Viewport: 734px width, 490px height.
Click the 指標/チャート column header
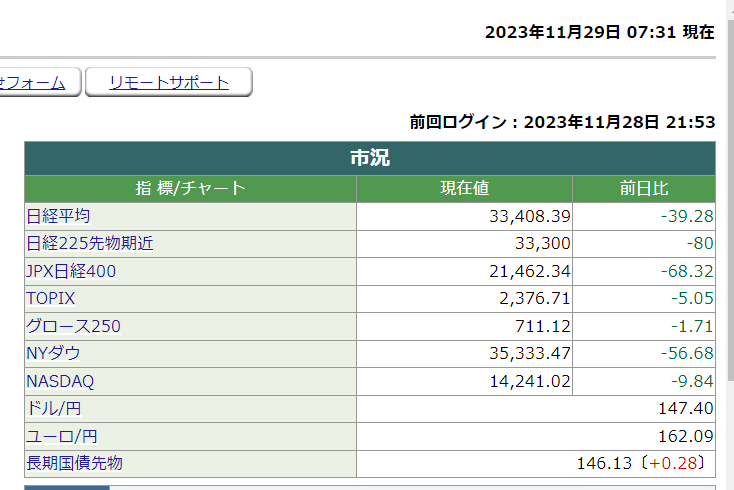(190, 188)
